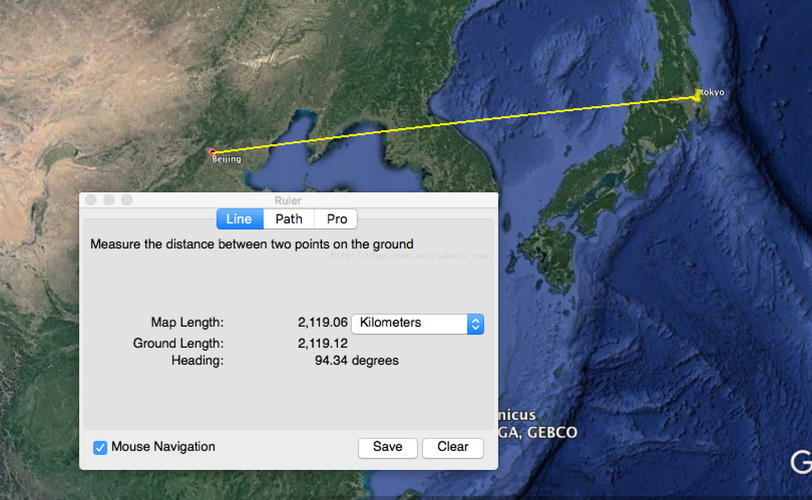Click the Heading value 94.34 degrees
The width and height of the screenshot is (812, 500).
click(x=356, y=360)
